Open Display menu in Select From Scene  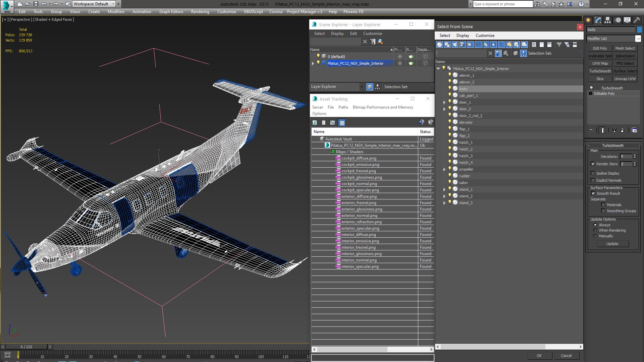click(463, 36)
